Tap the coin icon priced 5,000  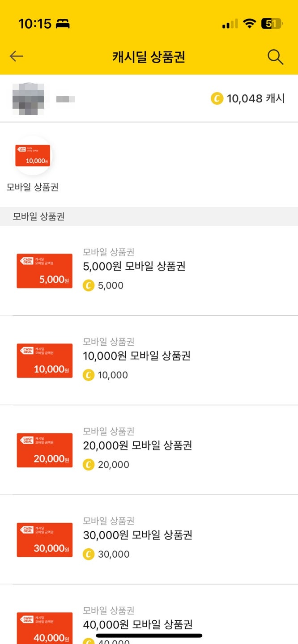(x=89, y=285)
